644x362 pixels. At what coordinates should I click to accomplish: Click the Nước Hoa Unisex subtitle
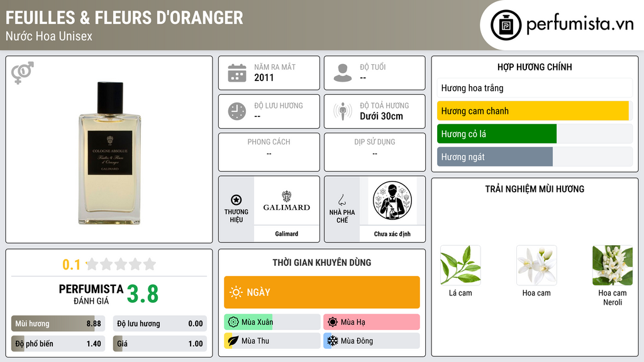49,36
